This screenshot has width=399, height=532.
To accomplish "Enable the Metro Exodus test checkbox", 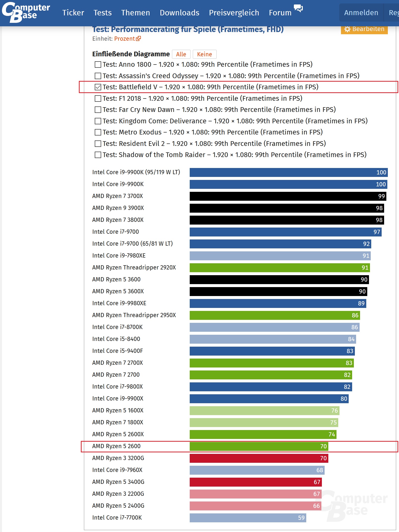I will click(x=98, y=132).
